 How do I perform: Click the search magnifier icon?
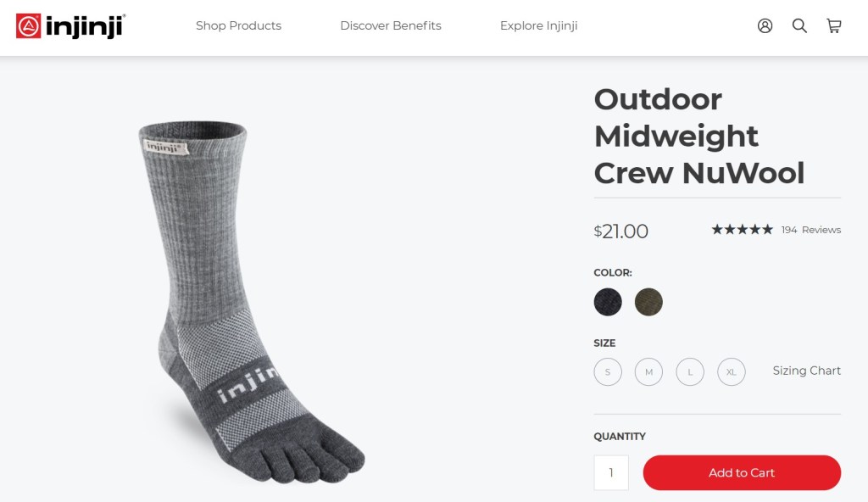point(799,25)
